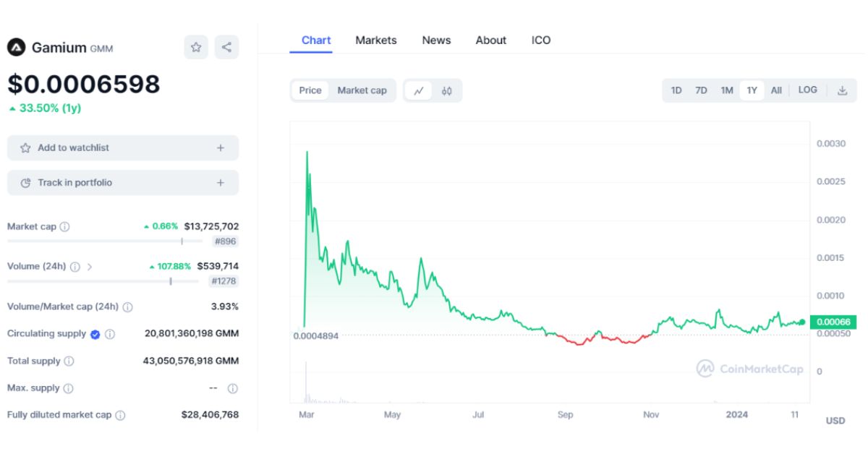The width and height of the screenshot is (868, 454).
Task: Open the ICO tab
Action: coord(541,40)
